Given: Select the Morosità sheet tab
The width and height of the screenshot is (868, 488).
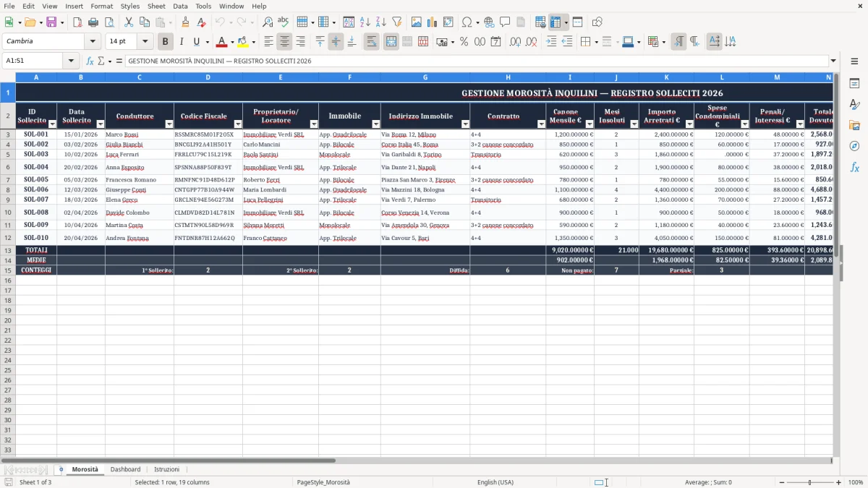Looking at the screenshot, I should 85,469.
